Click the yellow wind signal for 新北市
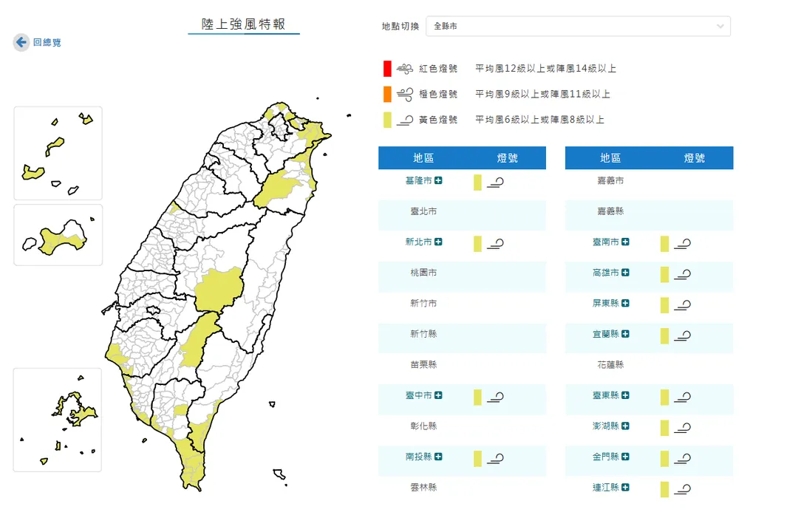Screen dimensions: 798x532 pyautogui.click(x=488, y=243)
